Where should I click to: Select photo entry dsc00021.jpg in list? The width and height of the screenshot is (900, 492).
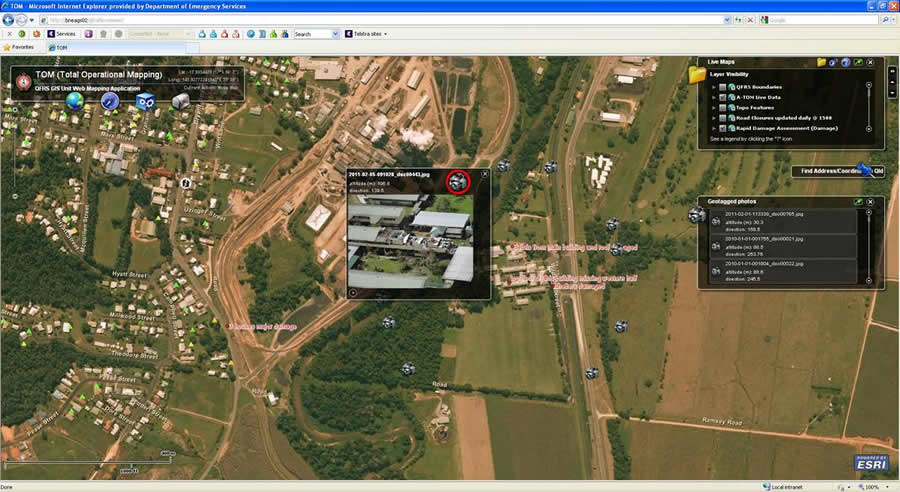tap(783, 246)
